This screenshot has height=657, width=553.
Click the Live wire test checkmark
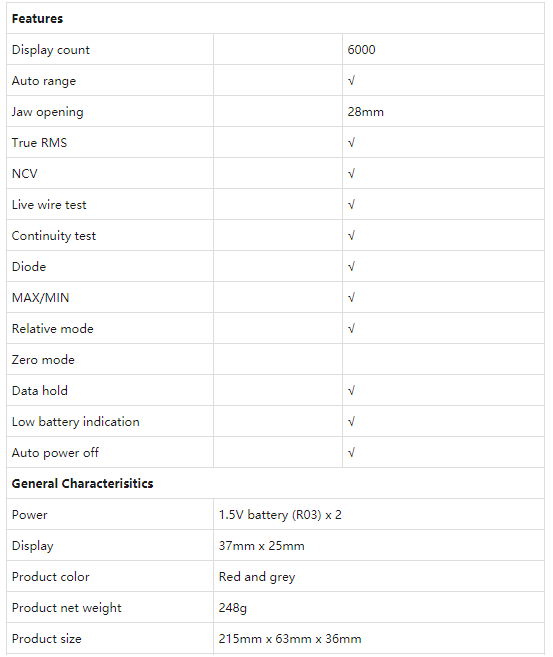coord(351,204)
